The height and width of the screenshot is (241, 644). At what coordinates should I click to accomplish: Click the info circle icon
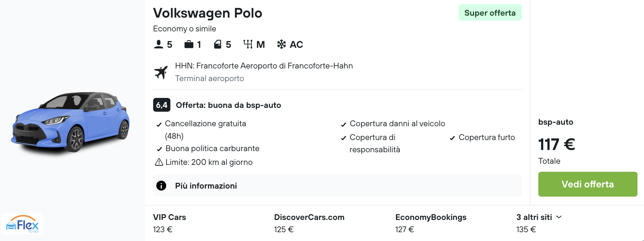[x=161, y=186]
